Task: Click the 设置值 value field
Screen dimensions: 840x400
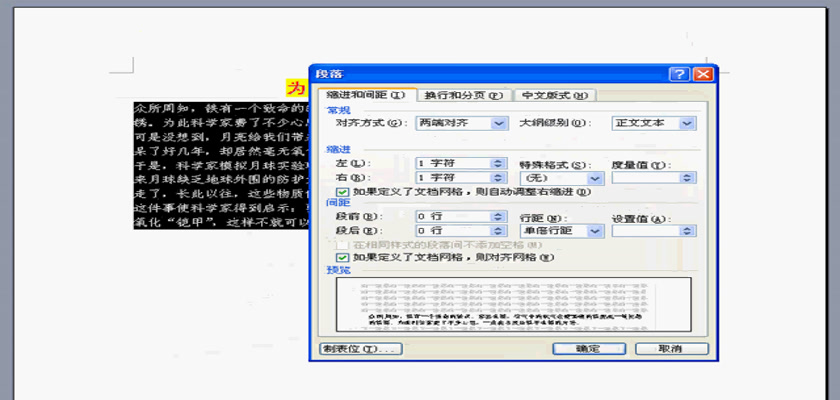Action: [646, 231]
